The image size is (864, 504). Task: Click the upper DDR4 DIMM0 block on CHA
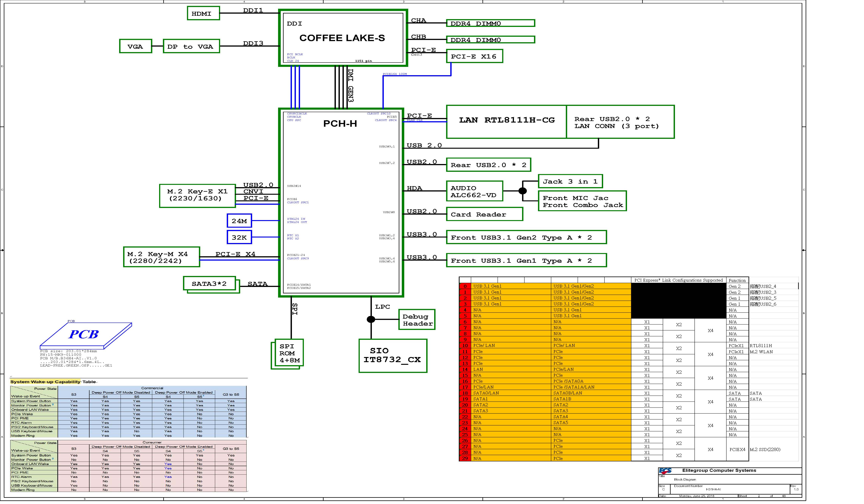click(490, 23)
